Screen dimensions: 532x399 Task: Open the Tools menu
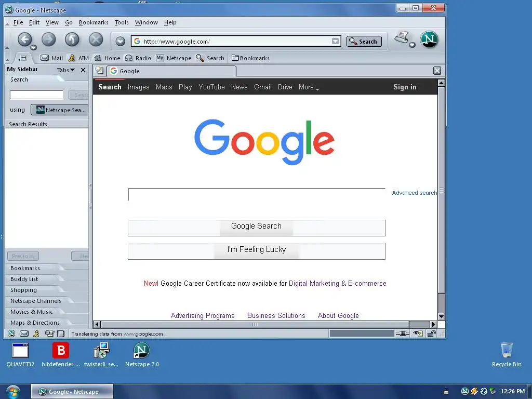point(122,22)
